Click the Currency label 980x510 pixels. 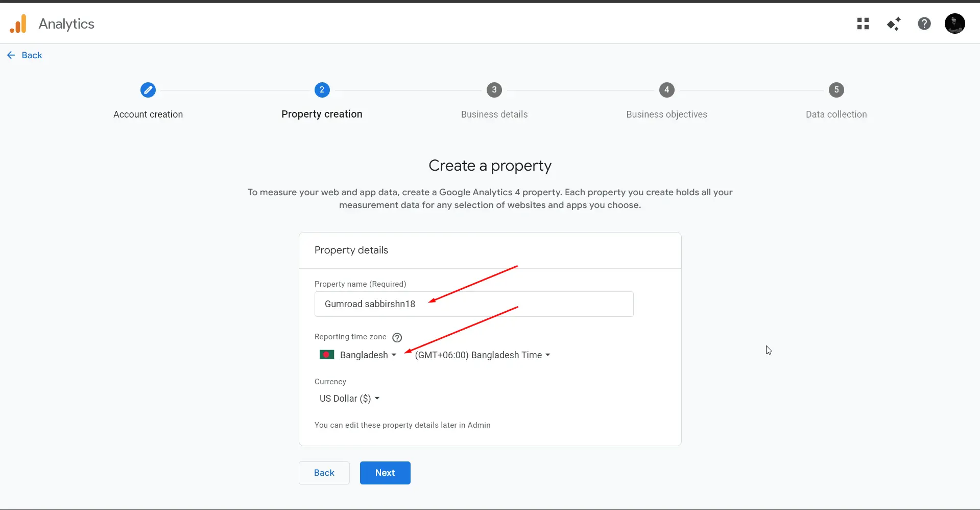(x=330, y=382)
